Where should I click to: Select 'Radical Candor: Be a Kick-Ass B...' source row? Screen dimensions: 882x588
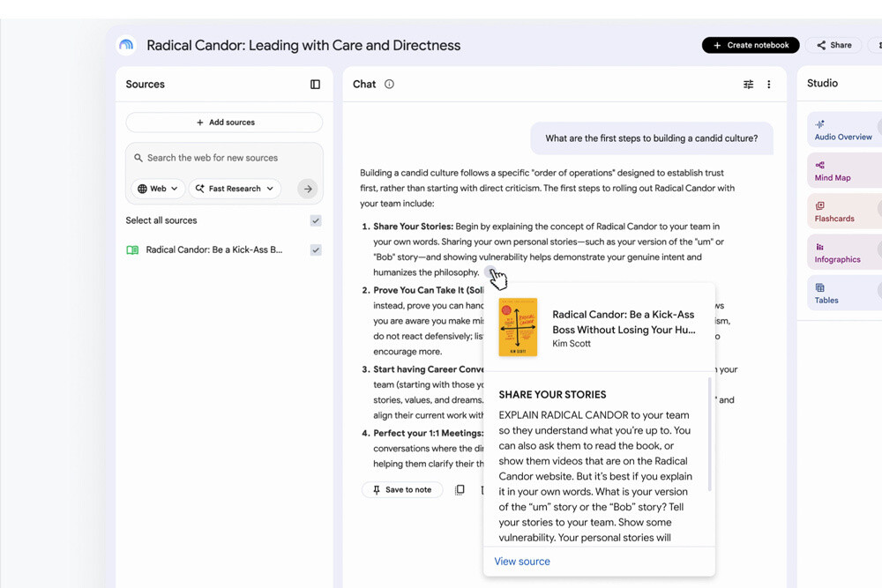(x=224, y=249)
